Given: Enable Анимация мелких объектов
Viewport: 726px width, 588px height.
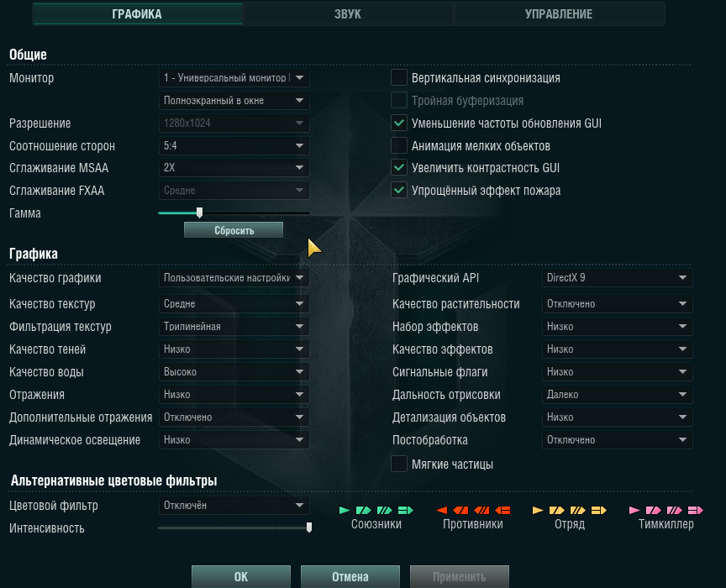Looking at the screenshot, I should click(x=398, y=146).
